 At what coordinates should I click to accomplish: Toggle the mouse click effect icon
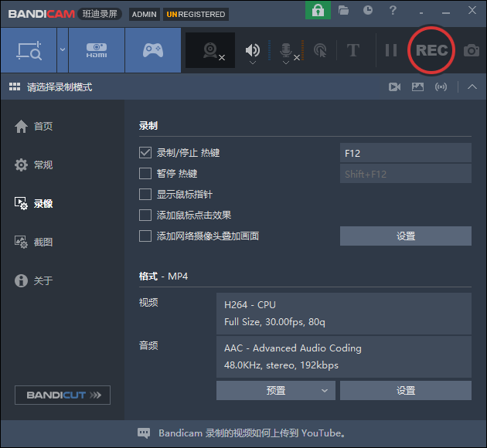[320, 50]
